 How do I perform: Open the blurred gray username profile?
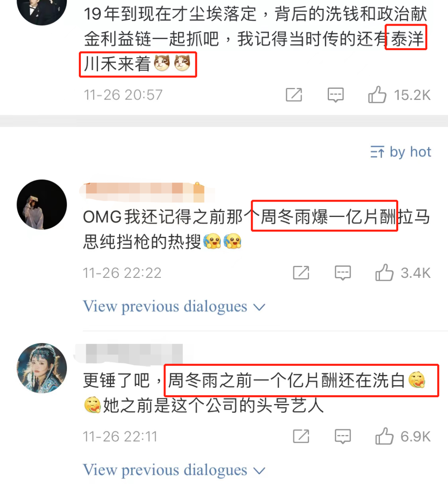pos(130,353)
